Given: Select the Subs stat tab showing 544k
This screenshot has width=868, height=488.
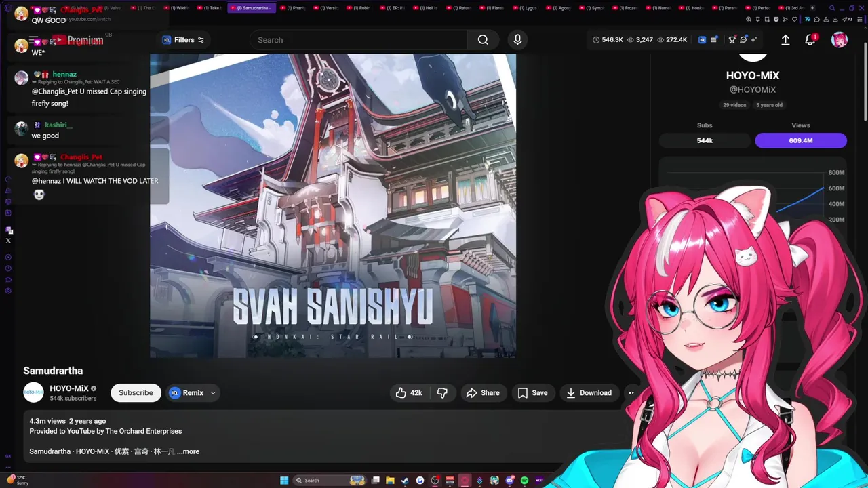Looking at the screenshot, I should tap(705, 140).
